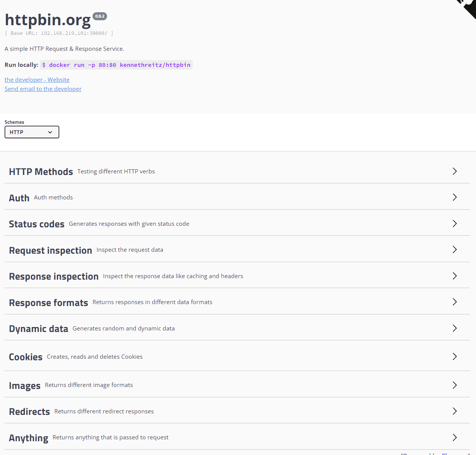Open the developer Website link
Viewport: 476px width, 455px height.
[x=37, y=79]
